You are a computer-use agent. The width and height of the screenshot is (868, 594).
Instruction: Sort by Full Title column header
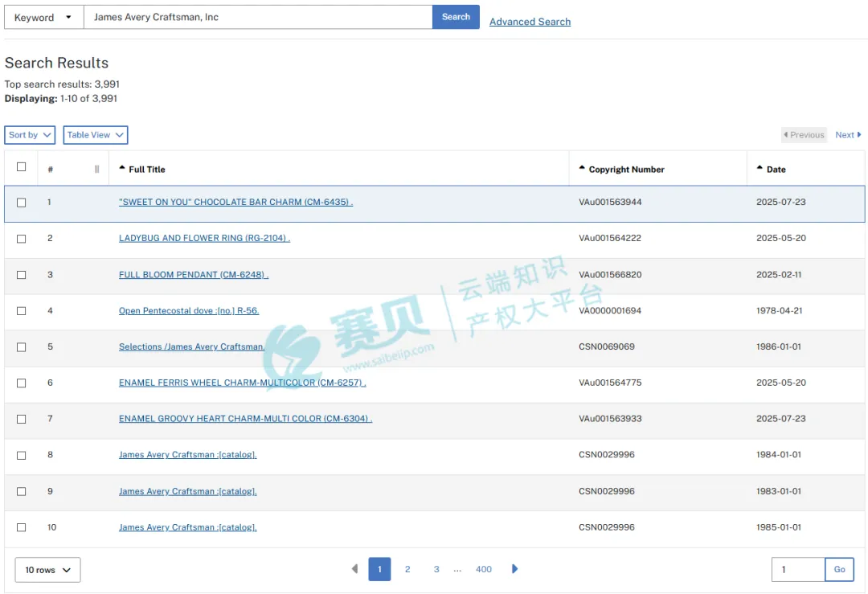coord(142,170)
